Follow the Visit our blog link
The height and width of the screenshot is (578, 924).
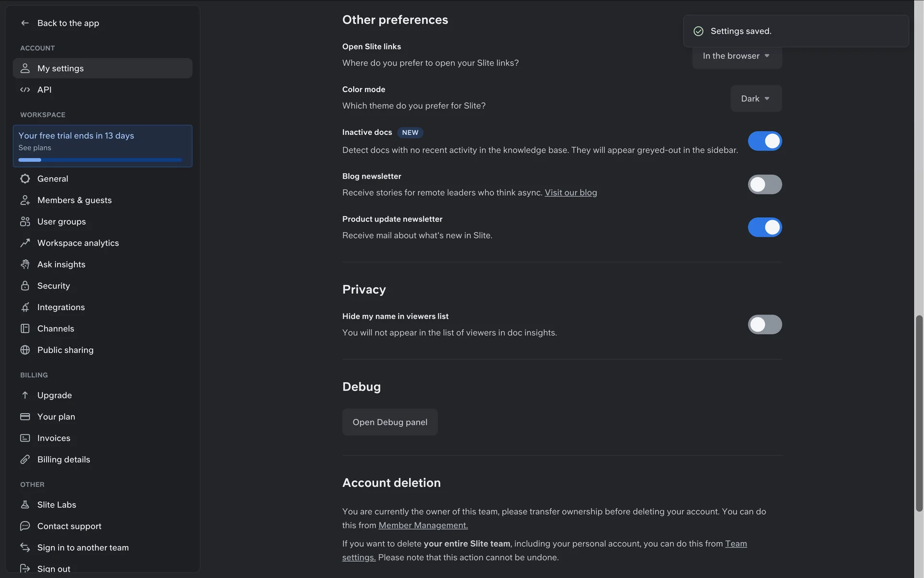(570, 193)
